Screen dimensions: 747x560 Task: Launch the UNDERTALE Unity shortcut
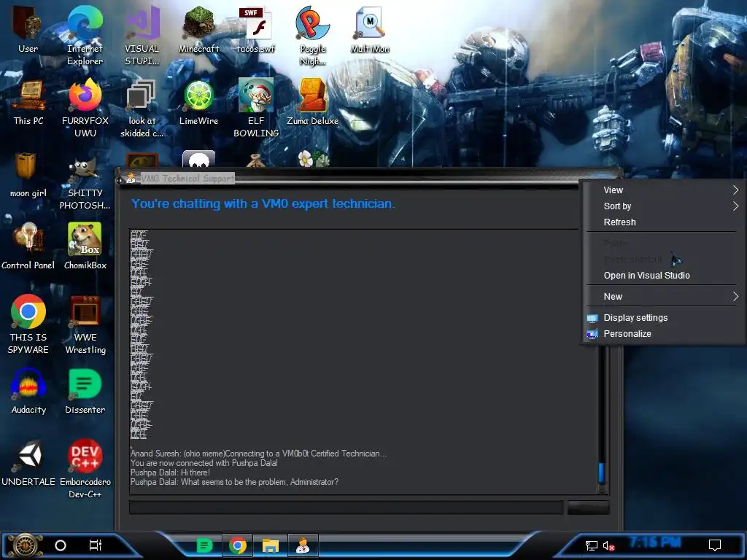click(28, 464)
